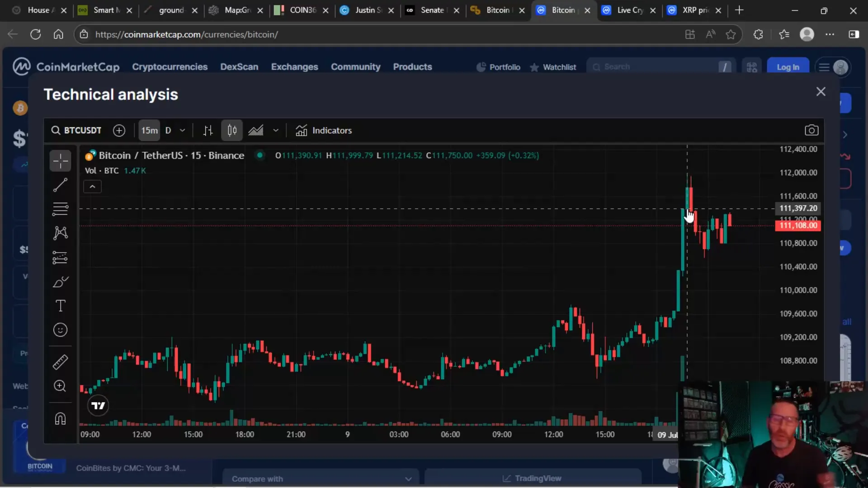Viewport: 868px width, 488px height.
Task: Select the D daily timeframe
Action: pos(168,131)
